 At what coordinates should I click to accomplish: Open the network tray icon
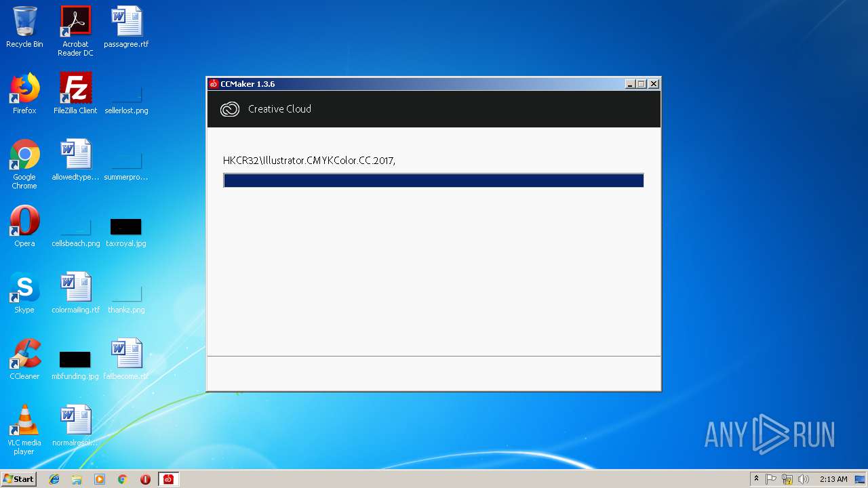point(787,479)
